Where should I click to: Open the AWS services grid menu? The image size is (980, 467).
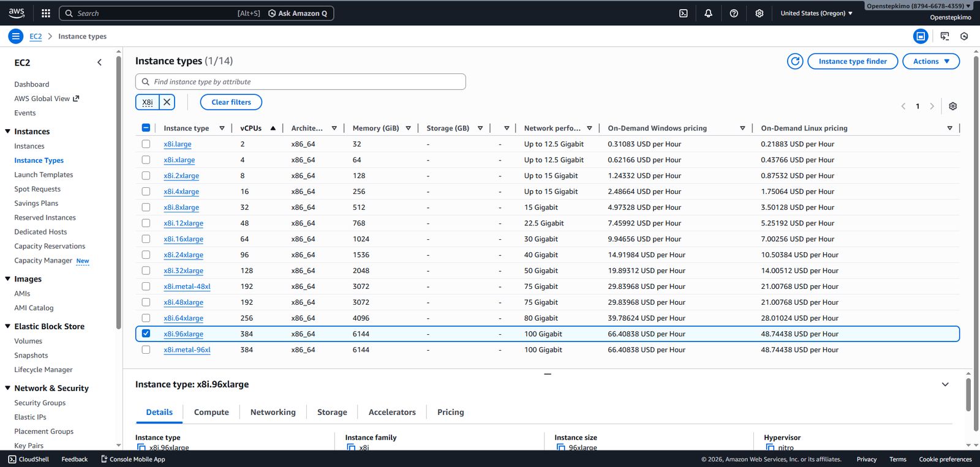[x=46, y=13]
